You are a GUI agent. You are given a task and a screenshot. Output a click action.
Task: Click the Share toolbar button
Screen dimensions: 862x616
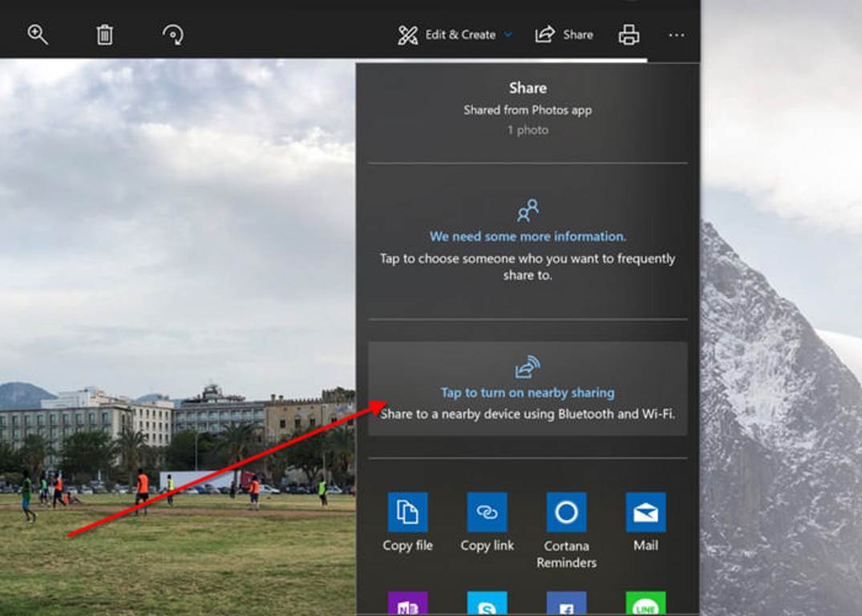coord(564,34)
